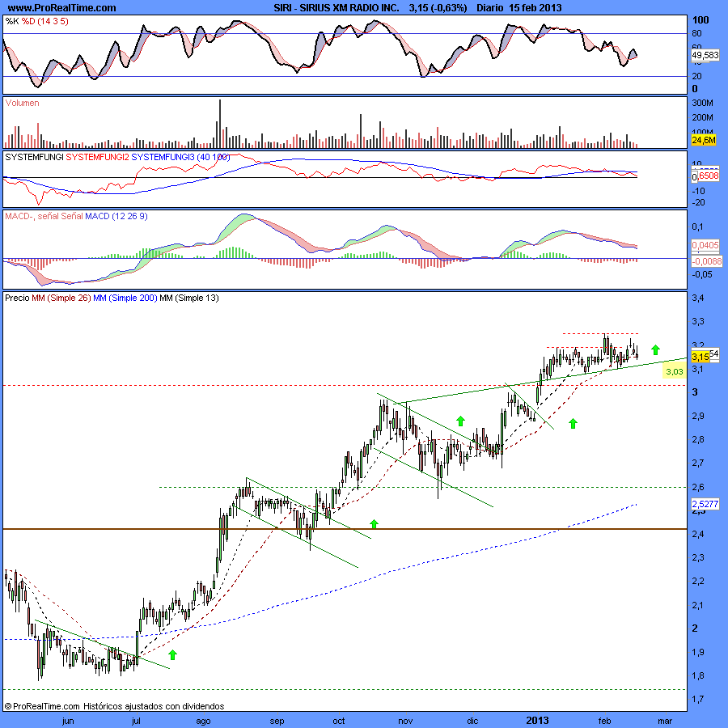Image resolution: width=728 pixels, height=728 pixels.
Task: Click the 2,2 level on the price axis
Action: click(x=698, y=582)
